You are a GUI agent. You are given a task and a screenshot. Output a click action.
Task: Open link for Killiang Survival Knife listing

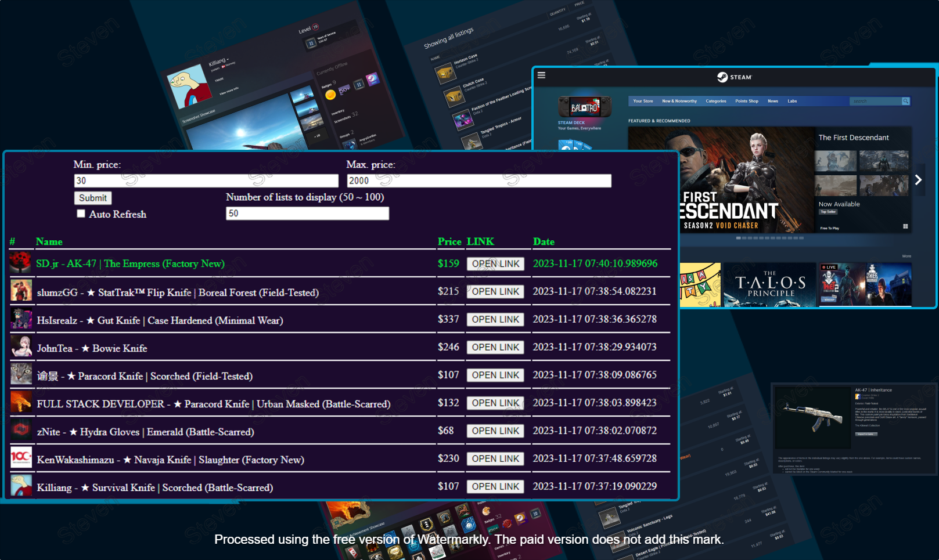point(495,487)
